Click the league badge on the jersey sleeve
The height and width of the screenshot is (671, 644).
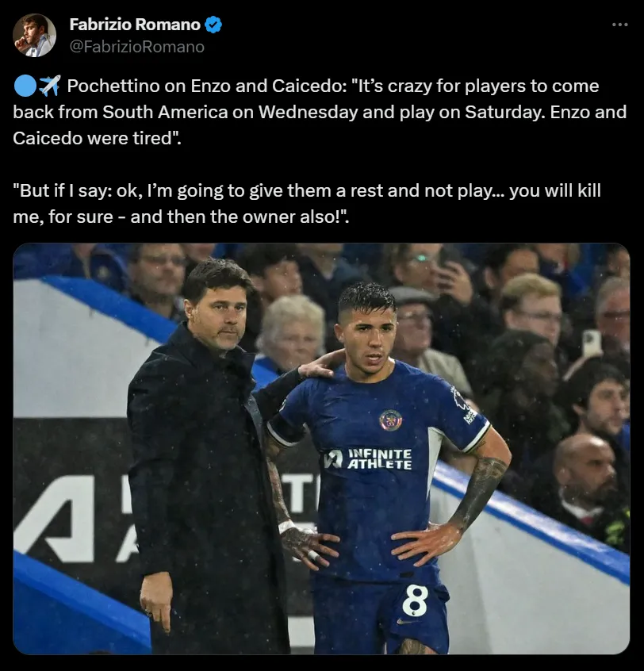coord(461,399)
